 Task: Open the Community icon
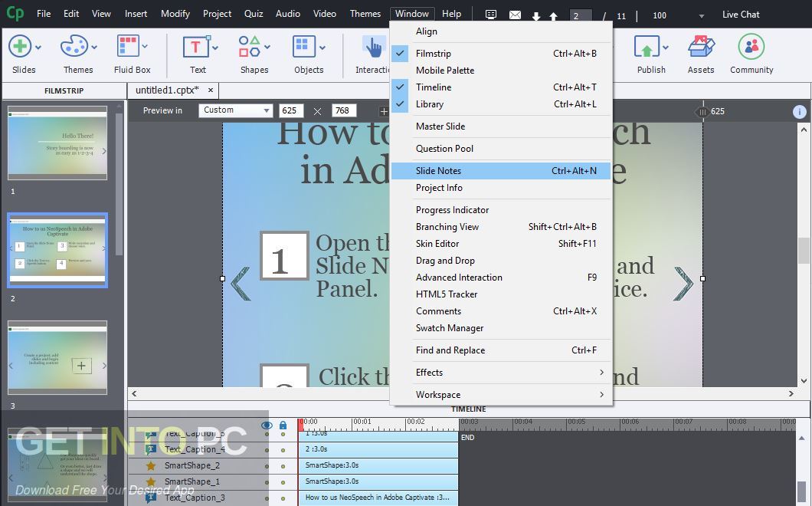coord(751,47)
